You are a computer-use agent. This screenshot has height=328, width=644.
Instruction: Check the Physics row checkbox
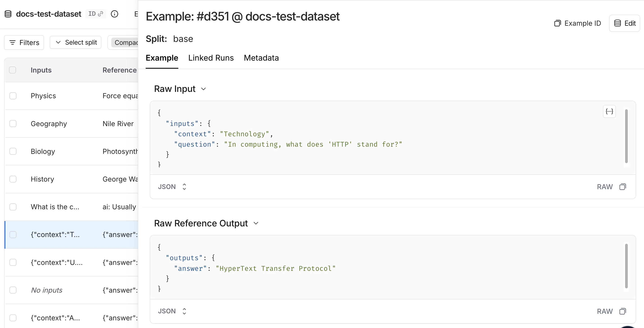point(13,96)
